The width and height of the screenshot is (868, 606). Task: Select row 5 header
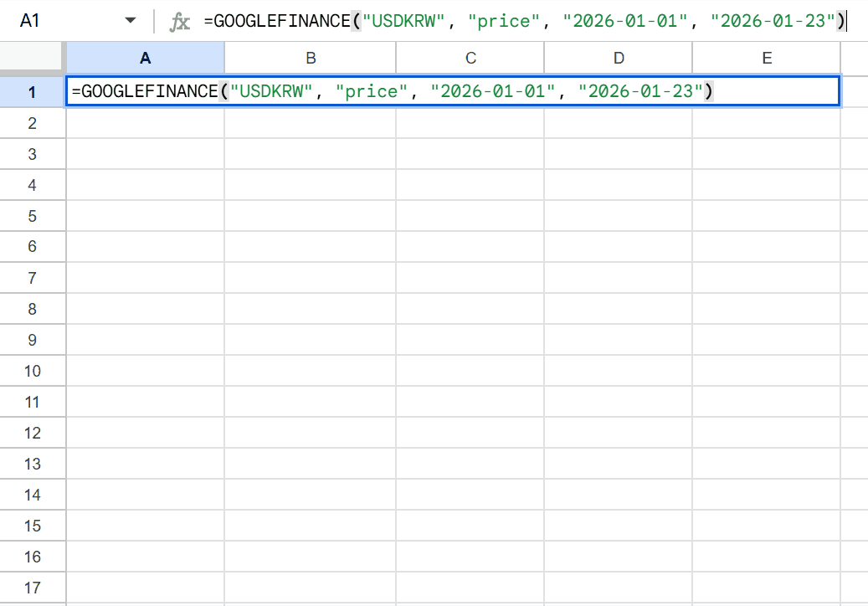32,216
